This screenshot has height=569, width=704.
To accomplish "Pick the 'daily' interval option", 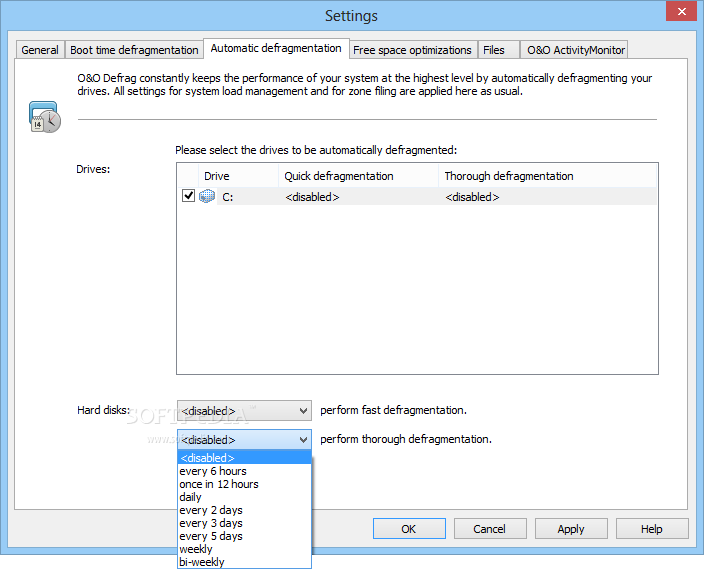I will (244, 497).
